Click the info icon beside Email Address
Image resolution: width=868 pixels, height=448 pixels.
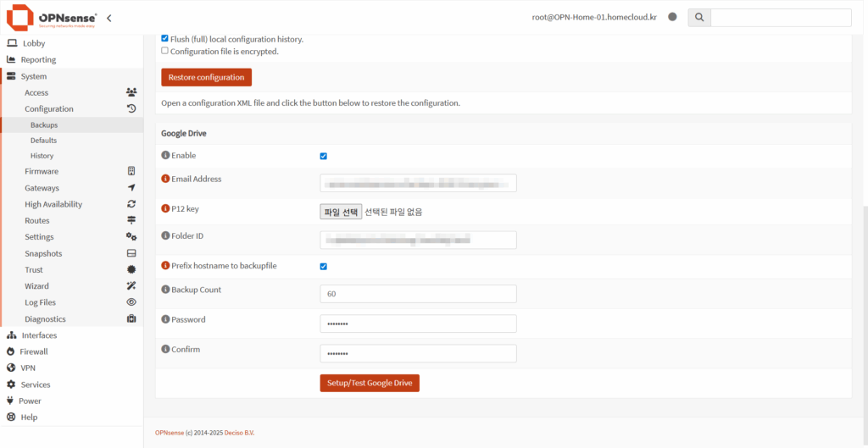[165, 180]
